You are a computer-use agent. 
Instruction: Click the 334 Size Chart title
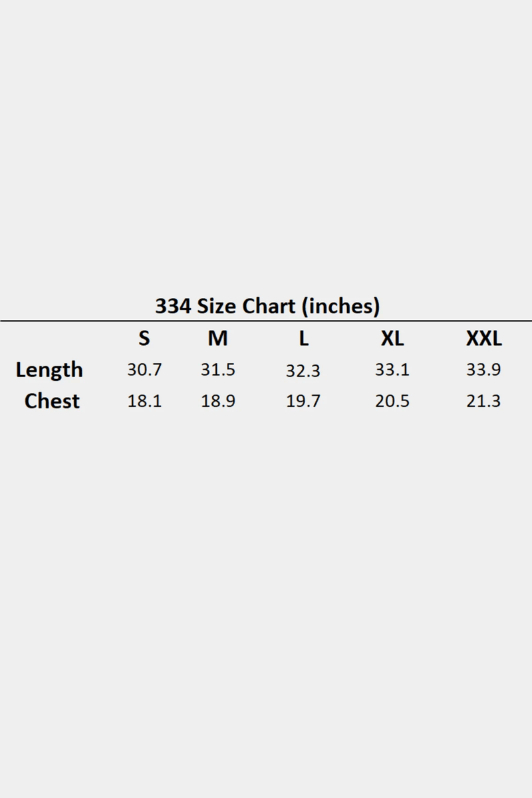pyautogui.click(x=267, y=306)
